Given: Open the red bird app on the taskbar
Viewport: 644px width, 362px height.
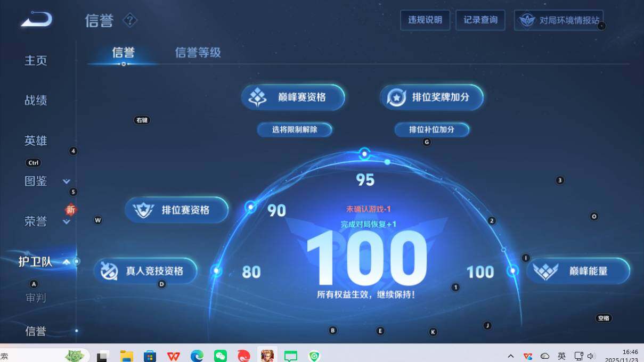Looking at the screenshot, I should [x=244, y=356].
